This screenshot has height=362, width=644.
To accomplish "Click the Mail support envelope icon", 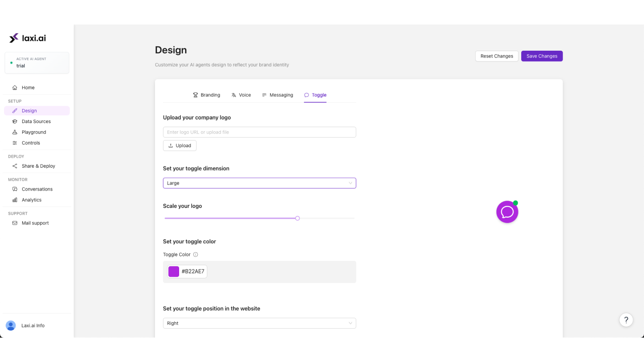I will 15,223.
